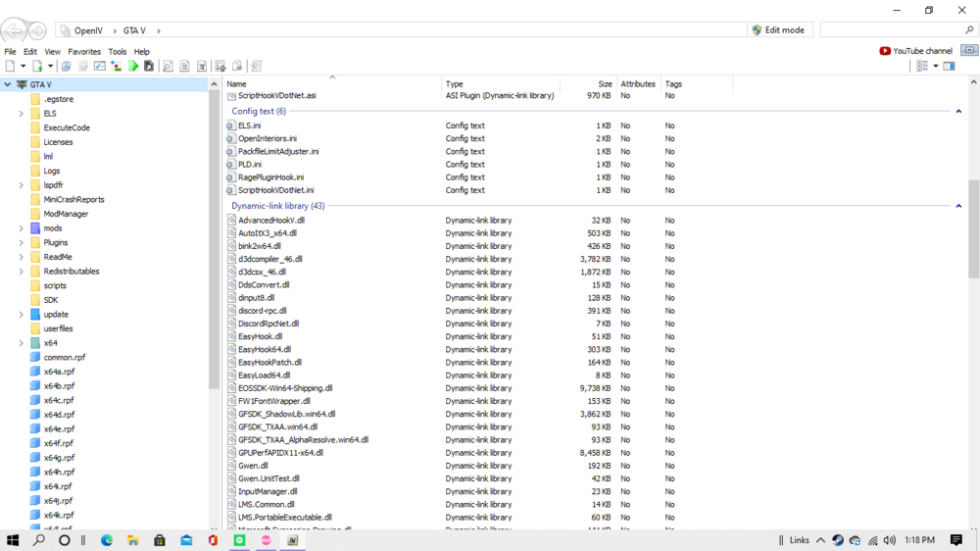980x551 pixels.
Task: Open the View menu
Action: (x=53, y=52)
